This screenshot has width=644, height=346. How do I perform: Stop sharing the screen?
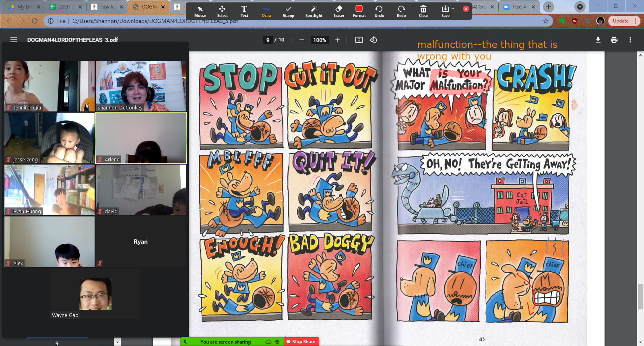pyautogui.click(x=301, y=342)
